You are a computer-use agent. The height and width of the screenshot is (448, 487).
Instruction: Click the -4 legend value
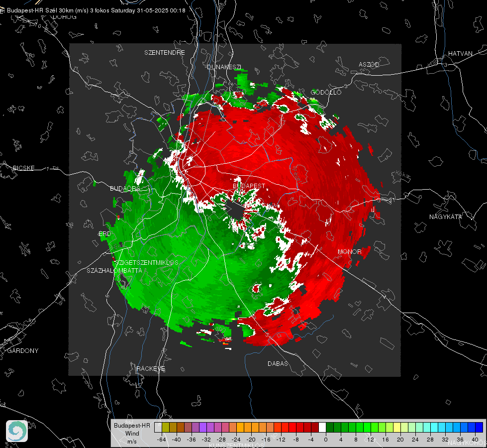pos(311,440)
